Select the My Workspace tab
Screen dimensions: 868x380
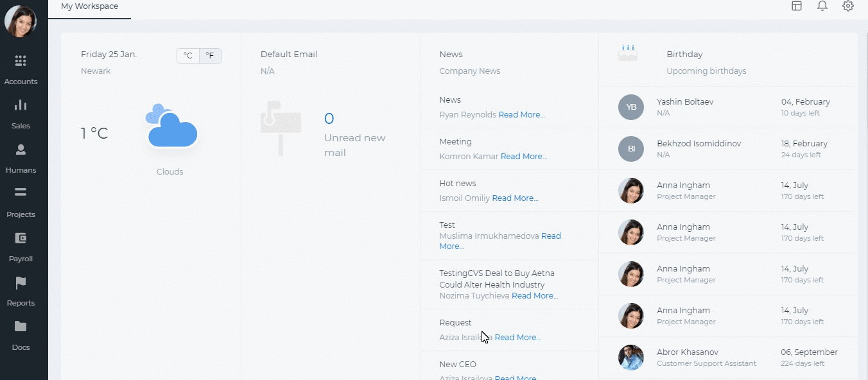89,6
